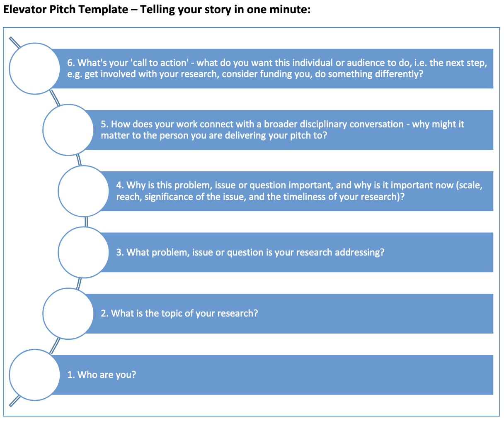Screen dimensions: 504x424
Task: Click the line tail above step 6 circle
Action: click(15, 43)
